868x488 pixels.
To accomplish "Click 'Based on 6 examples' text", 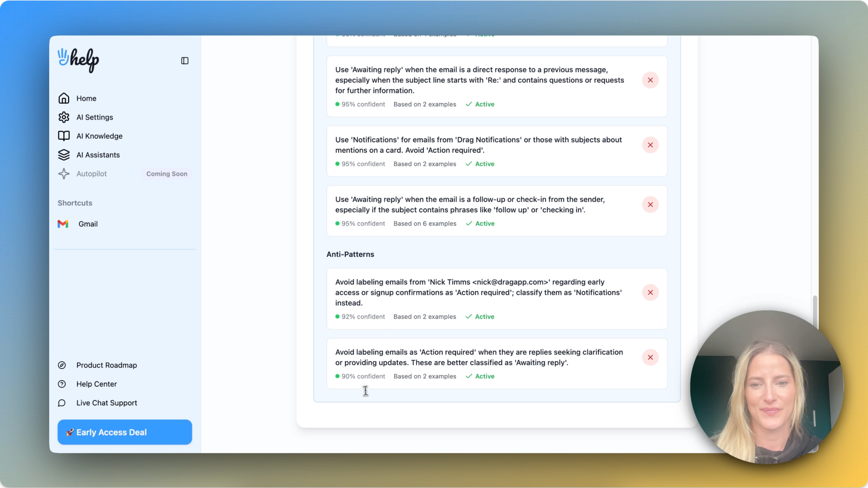I will (425, 224).
